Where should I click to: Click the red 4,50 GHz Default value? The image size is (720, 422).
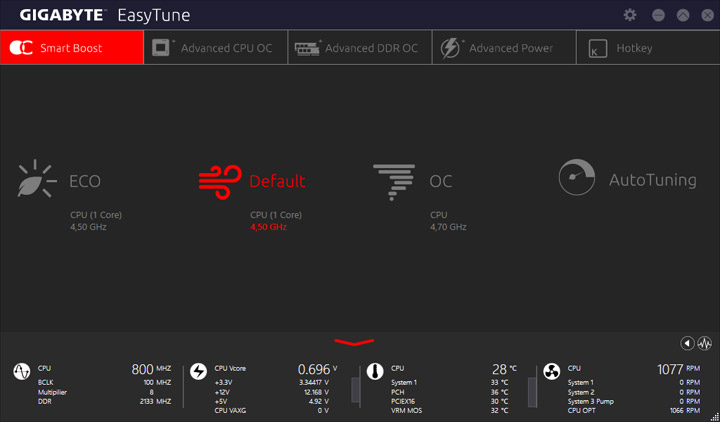[268, 227]
